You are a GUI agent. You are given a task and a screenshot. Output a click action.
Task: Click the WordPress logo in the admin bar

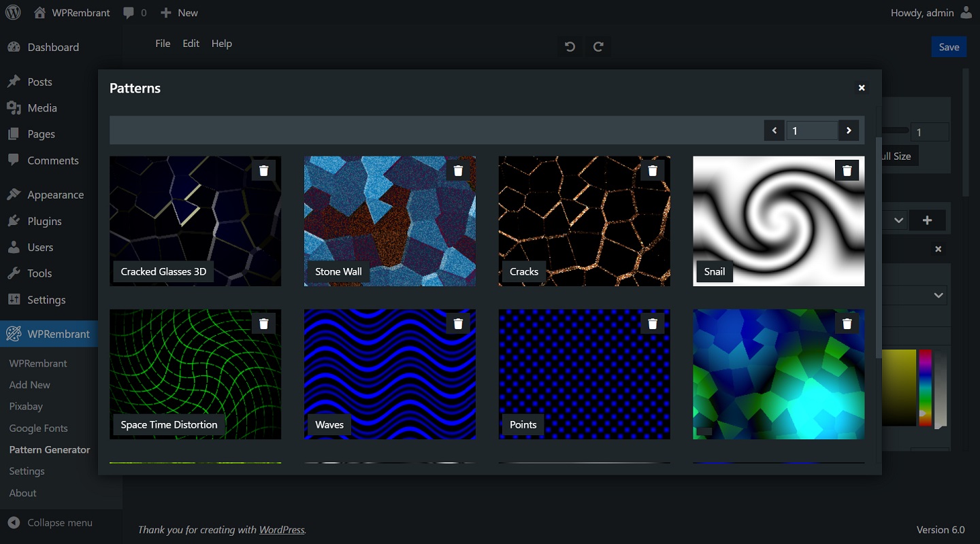12,12
